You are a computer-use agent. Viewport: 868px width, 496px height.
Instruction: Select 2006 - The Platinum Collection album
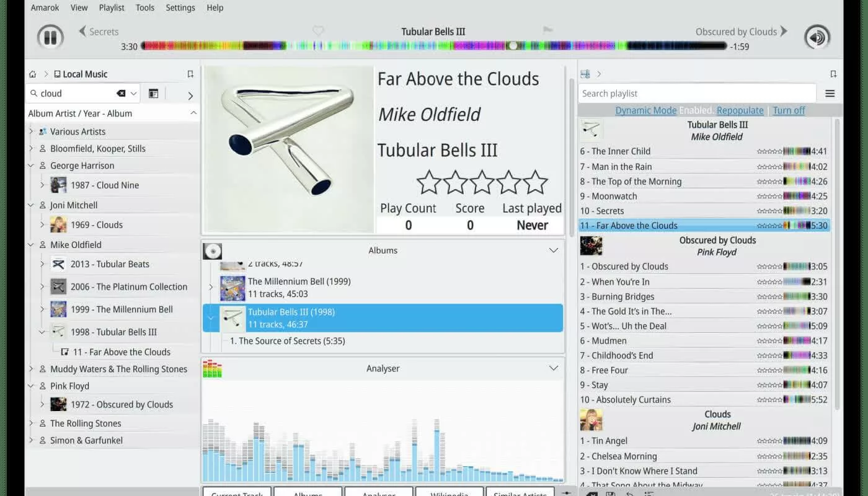[x=129, y=286]
